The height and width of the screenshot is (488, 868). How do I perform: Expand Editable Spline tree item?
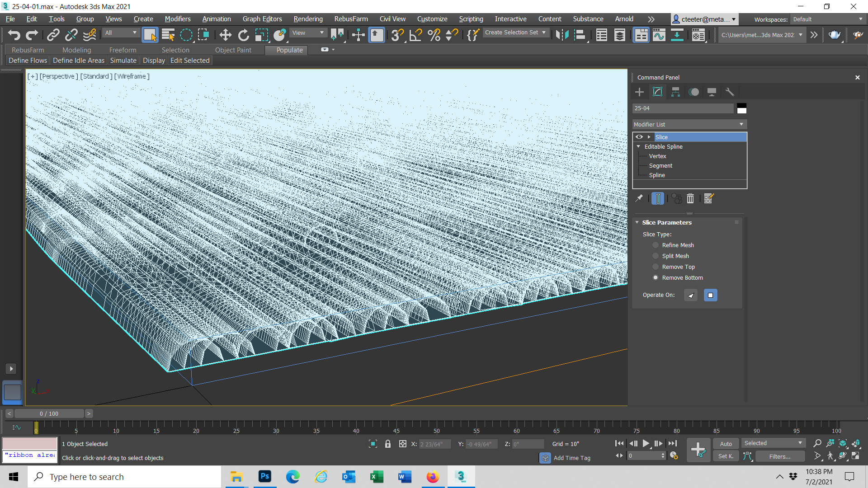click(640, 146)
